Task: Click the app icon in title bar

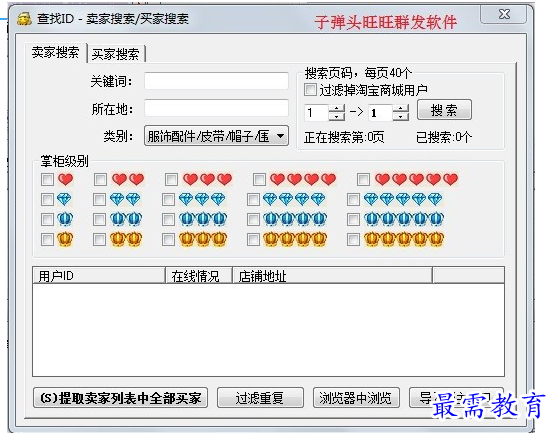Action: [x=24, y=19]
